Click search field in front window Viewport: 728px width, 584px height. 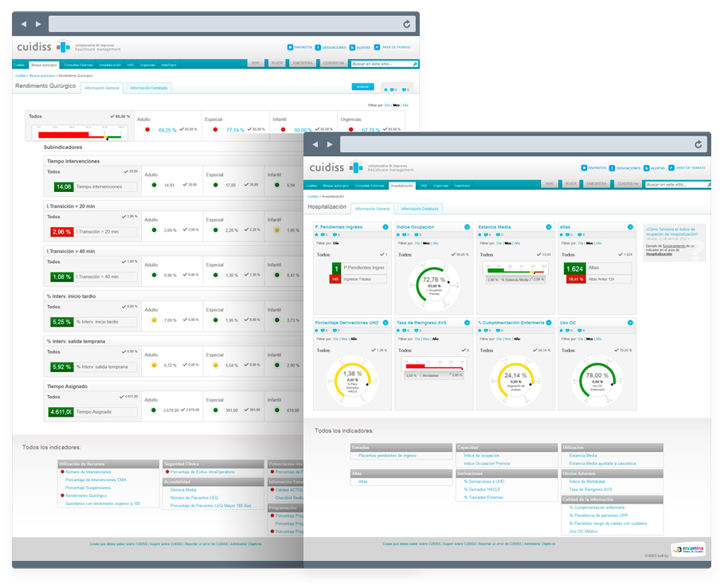point(676,185)
